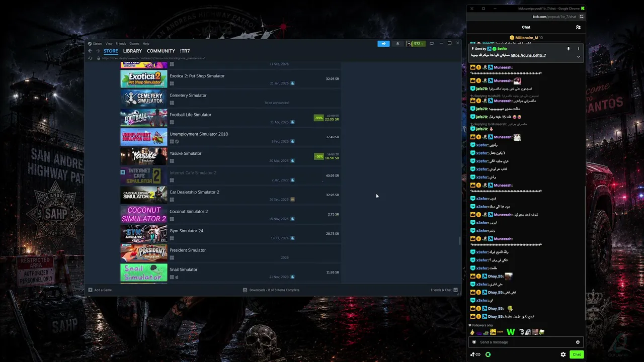Open Cemetery Simulator store page
The height and width of the screenshot is (362, 644).
[188, 96]
